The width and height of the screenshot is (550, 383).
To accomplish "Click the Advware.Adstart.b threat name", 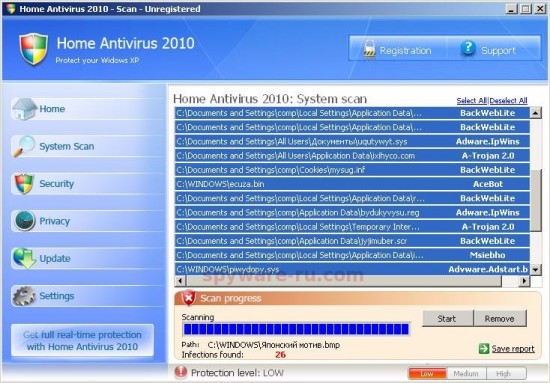I will [x=488, y=269].
